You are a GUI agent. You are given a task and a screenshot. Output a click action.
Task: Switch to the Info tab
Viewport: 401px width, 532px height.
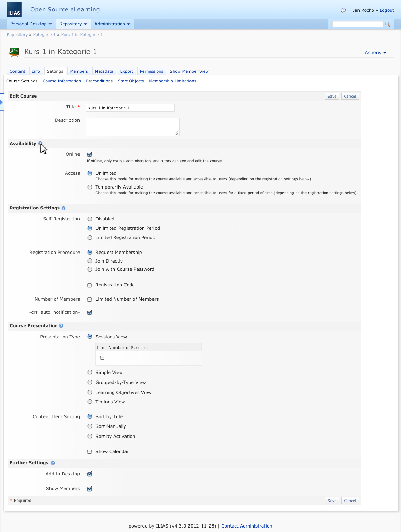pyautogui.click(x=36, y=71)
